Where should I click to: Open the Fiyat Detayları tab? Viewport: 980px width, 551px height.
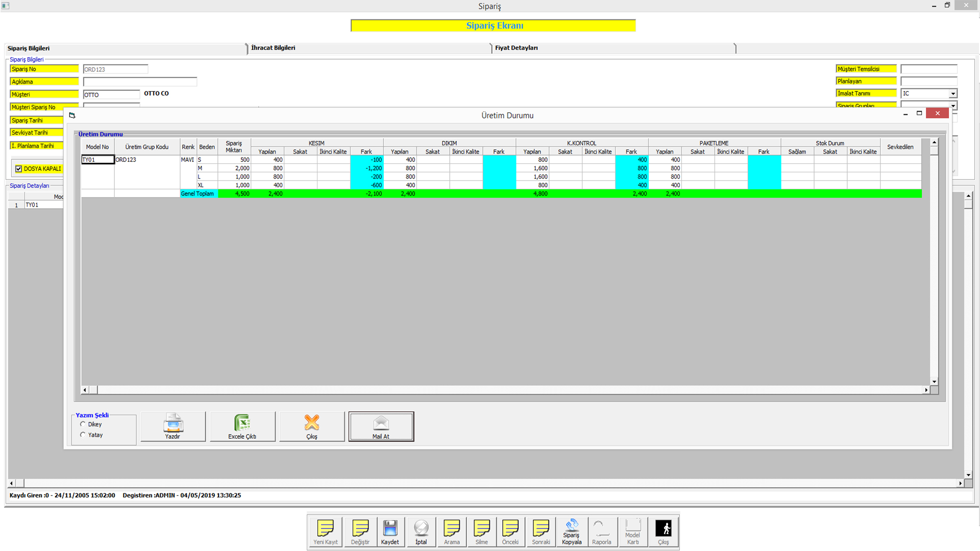pyautogui.click(x=516, y=48)
